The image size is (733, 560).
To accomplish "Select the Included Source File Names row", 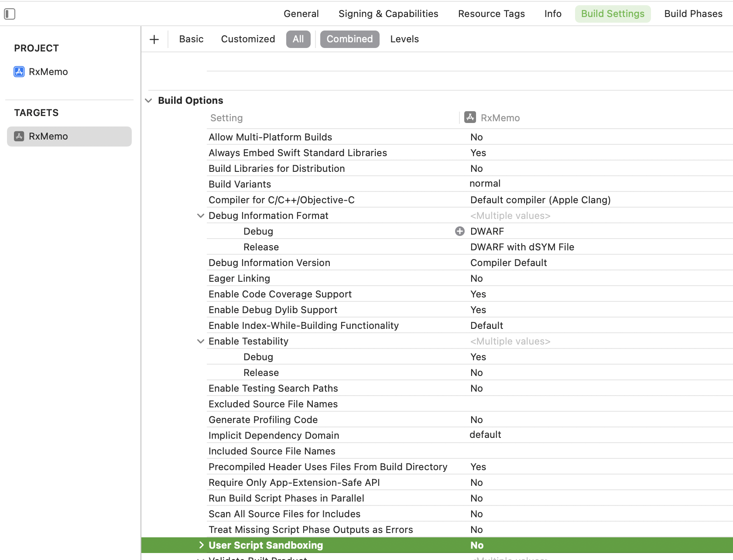I will pyautogui.click(x=469, y=451).
